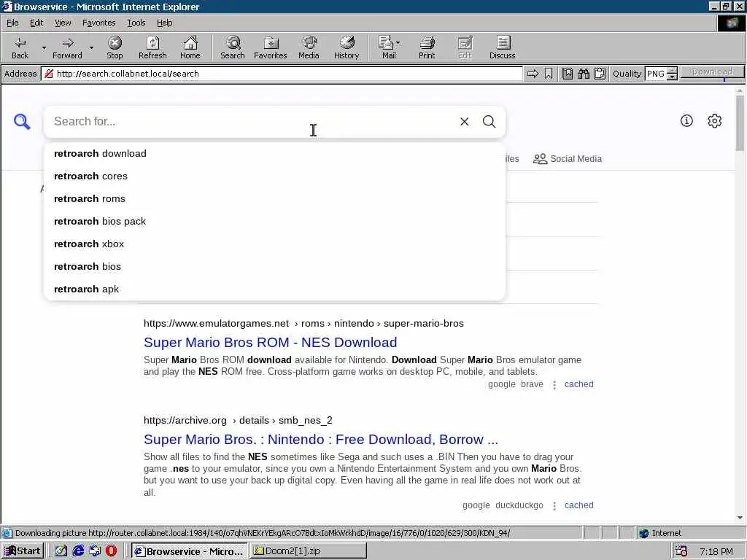Open the info about icon
747x560 pixels.
click(x=686, y=121)
